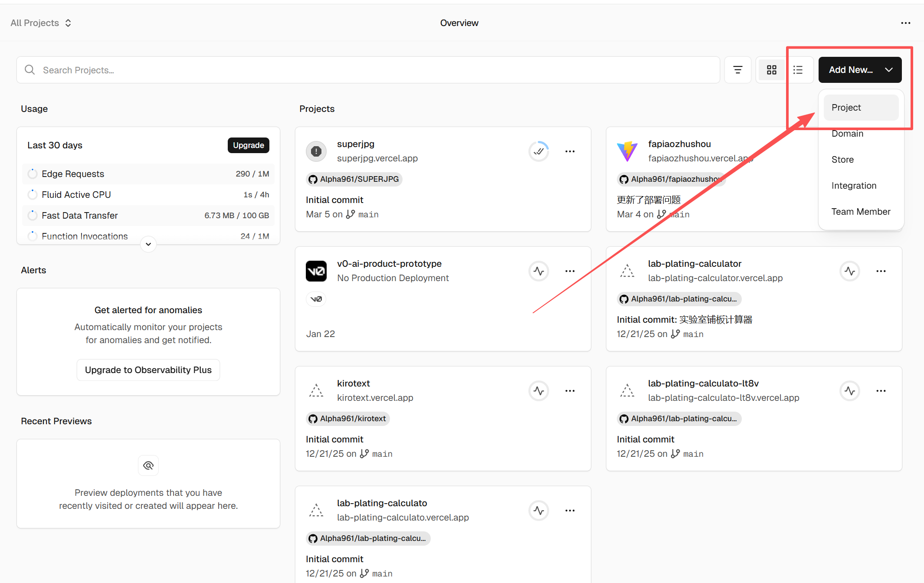Switch to grid view layout
Screen dimensions: 924x583
[x=771, y=70]
